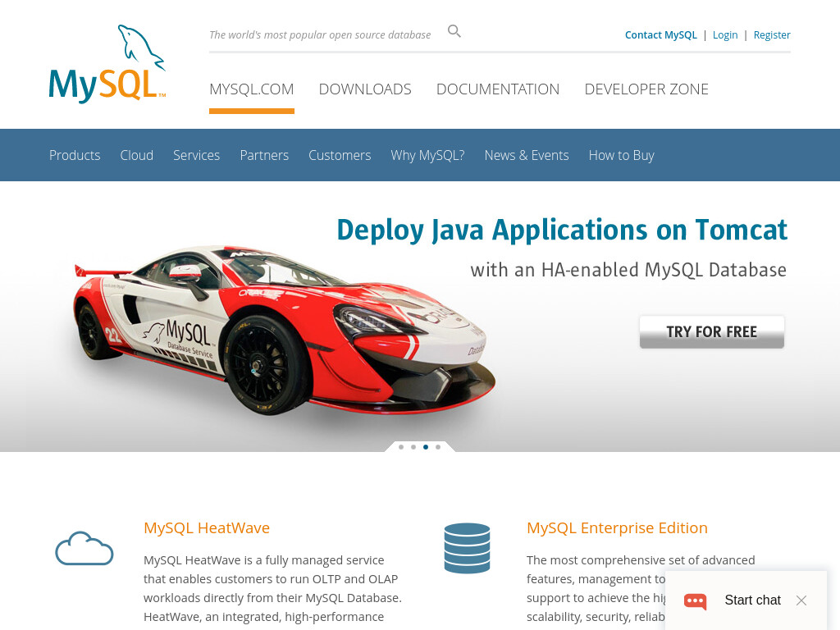Open the Why MySQL? menu

point(427,155)
